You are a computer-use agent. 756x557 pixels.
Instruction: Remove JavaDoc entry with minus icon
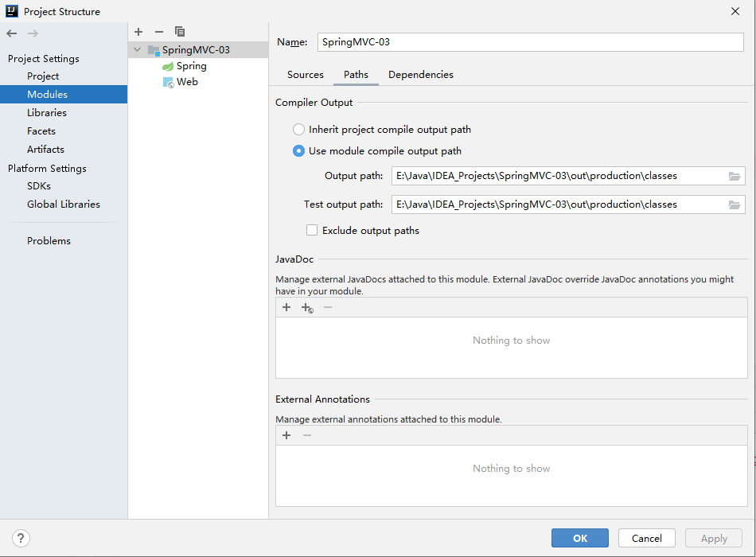click(x=328, y=307)
